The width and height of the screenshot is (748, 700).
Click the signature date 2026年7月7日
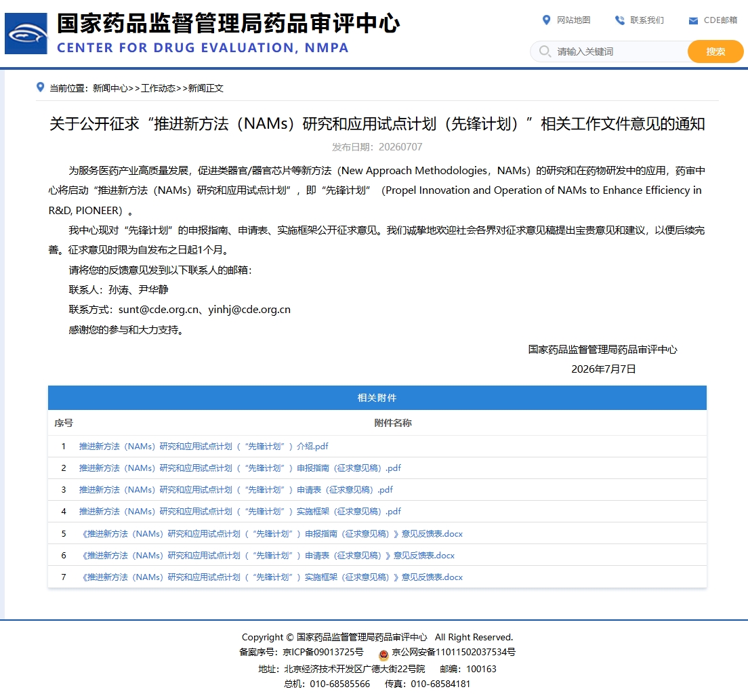tap(604, 369)
